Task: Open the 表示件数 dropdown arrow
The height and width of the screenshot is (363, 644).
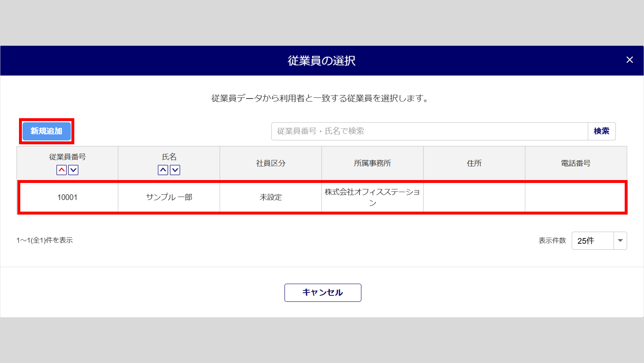Action: [620, 241]
